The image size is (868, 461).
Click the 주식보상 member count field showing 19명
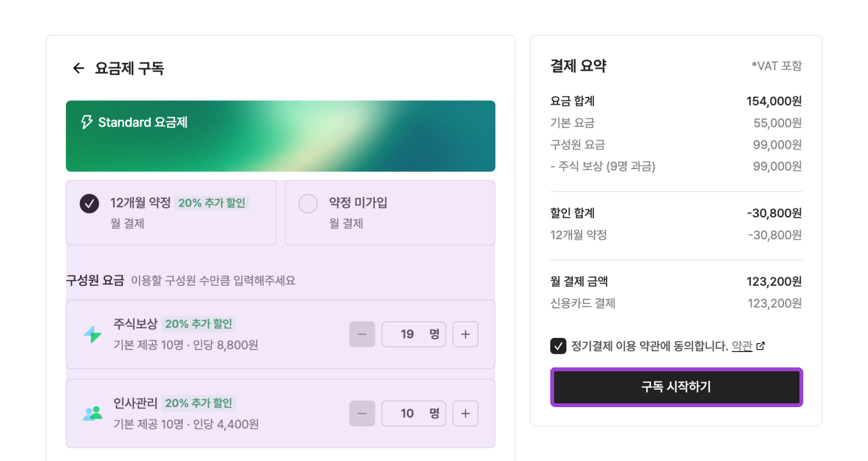click(x=413, y=334)
